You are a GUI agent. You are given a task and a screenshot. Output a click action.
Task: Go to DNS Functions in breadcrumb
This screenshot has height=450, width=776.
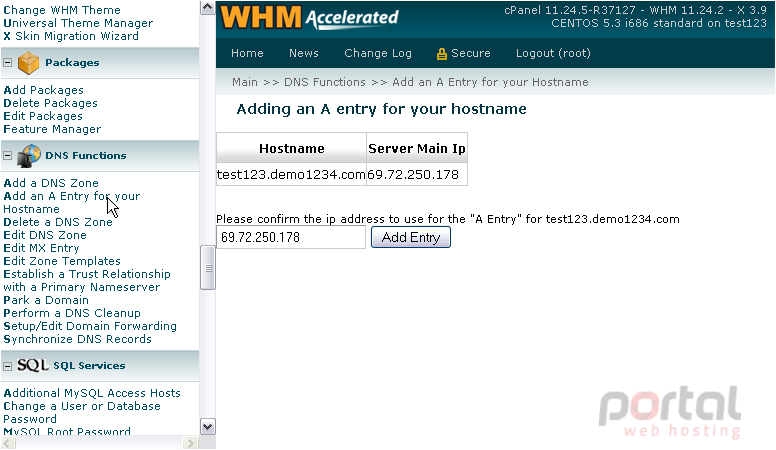point(325,82)
